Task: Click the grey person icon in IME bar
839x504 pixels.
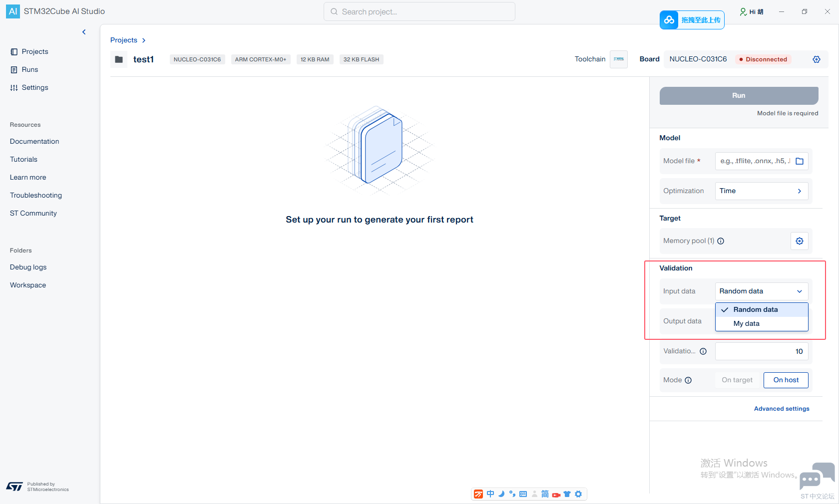Action: [x=534, y=494]
